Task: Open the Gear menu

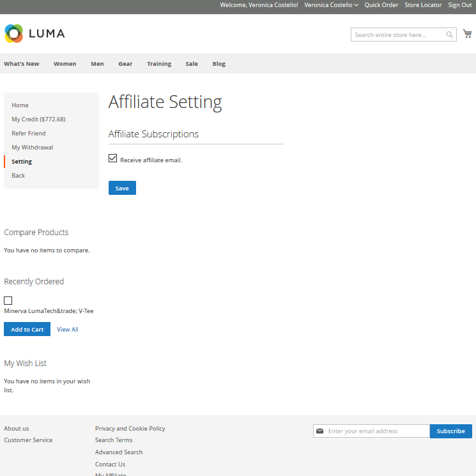Action: pyautogui.click(x=125, y=64)
